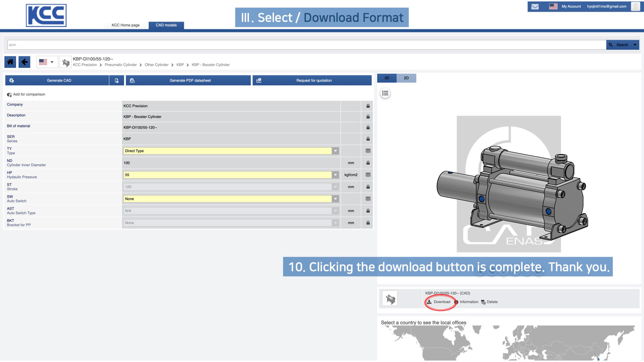Select the KCC Home page tab

[125, 25]
